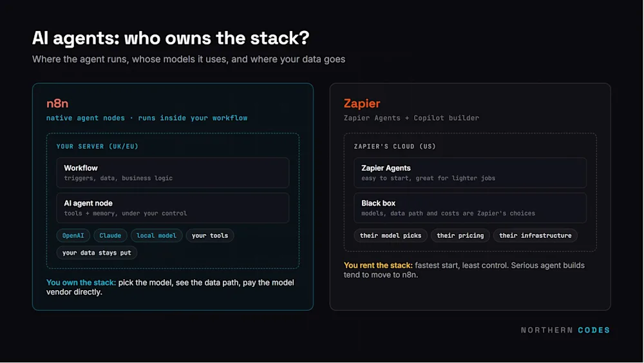Click 'fastest start, least control' text
The width and height of the screenshot is (644, 363).
point(462,266)
